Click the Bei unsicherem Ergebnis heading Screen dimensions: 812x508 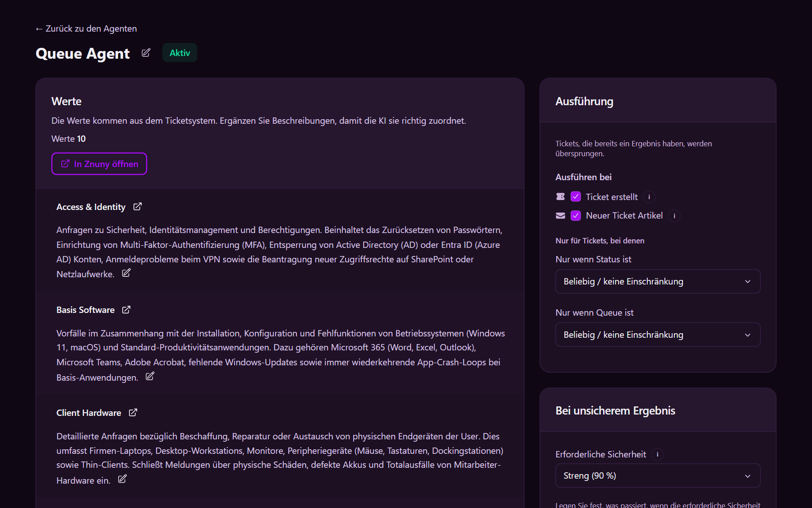[615, 410]
